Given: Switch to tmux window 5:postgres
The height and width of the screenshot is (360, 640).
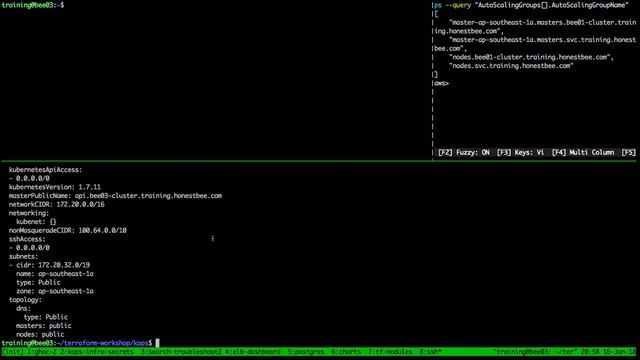Looking at the screenshot, I should click(306, 352).
